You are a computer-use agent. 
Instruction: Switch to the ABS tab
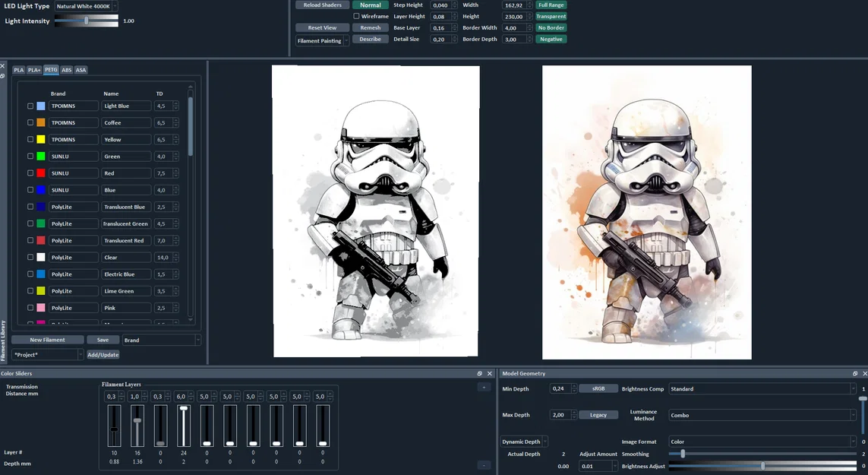[x=66, y=70]
